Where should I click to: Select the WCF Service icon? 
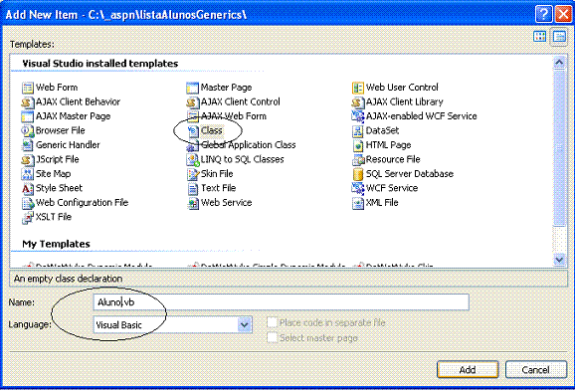358,188
